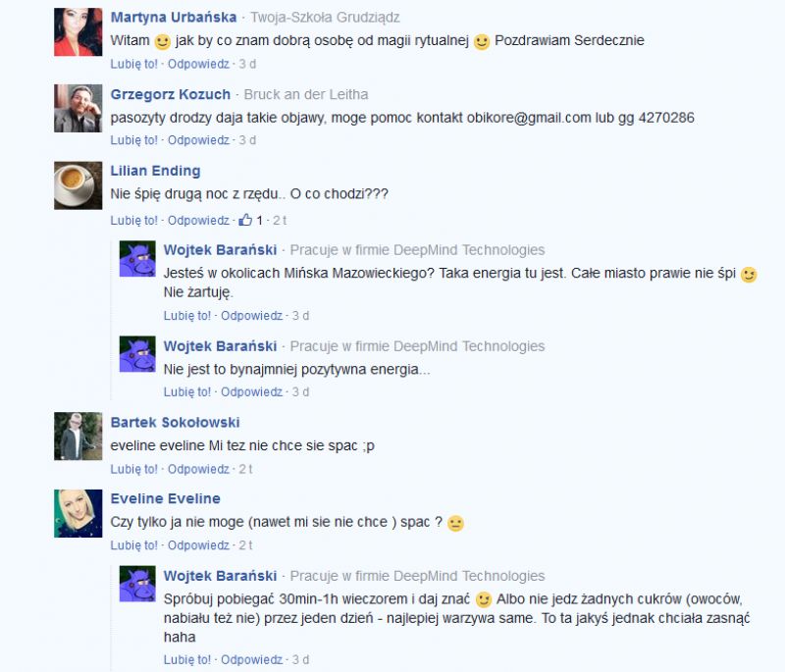This screenshot has height=672, width=785.
Task: Click Eveline Eveline's avatar image
Action: click(x=78, y=513)
